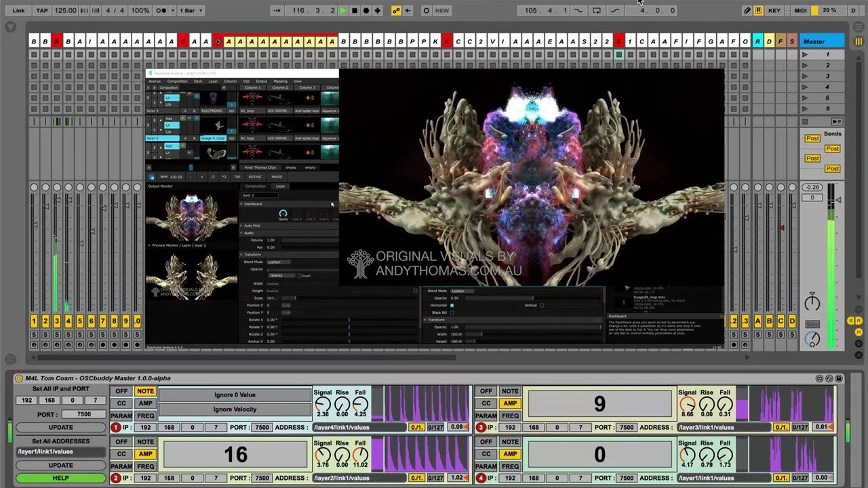Switch OSC channel 1 to OFF
The width and height of the screenshot is (868, 488).
click(x=121, y=391)
